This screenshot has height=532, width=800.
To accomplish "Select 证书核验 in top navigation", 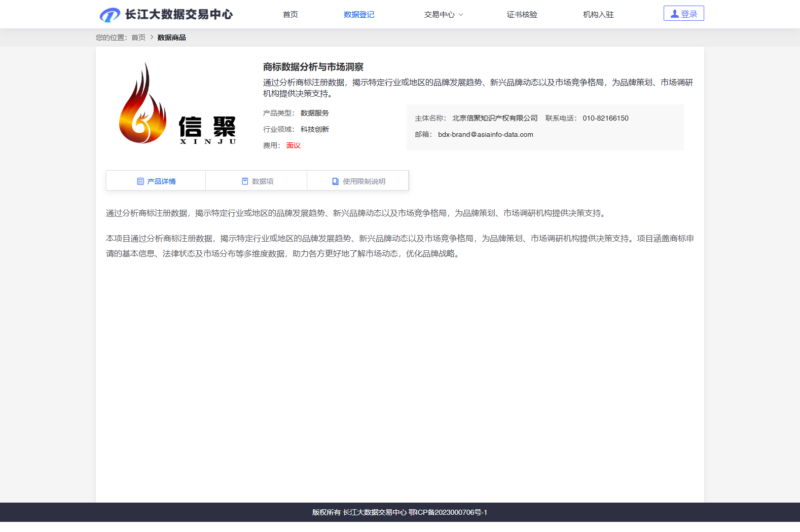I will [522, 15].
